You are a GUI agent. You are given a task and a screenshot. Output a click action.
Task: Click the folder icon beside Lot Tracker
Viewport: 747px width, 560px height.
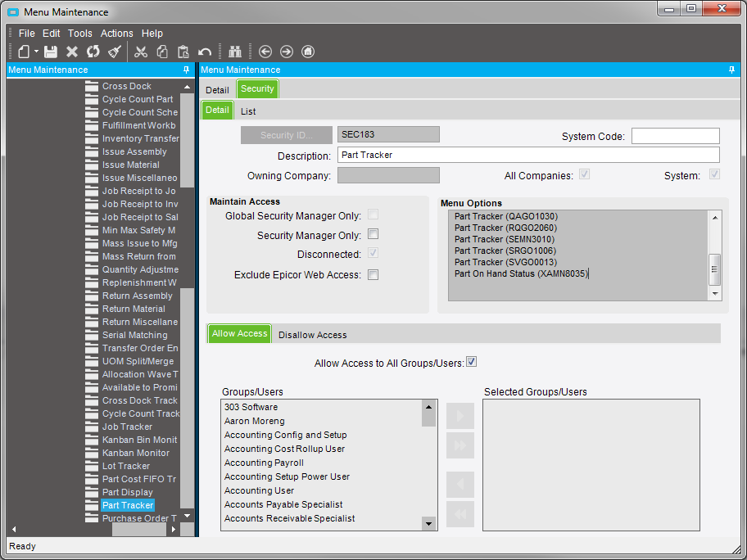pos(92,466)
